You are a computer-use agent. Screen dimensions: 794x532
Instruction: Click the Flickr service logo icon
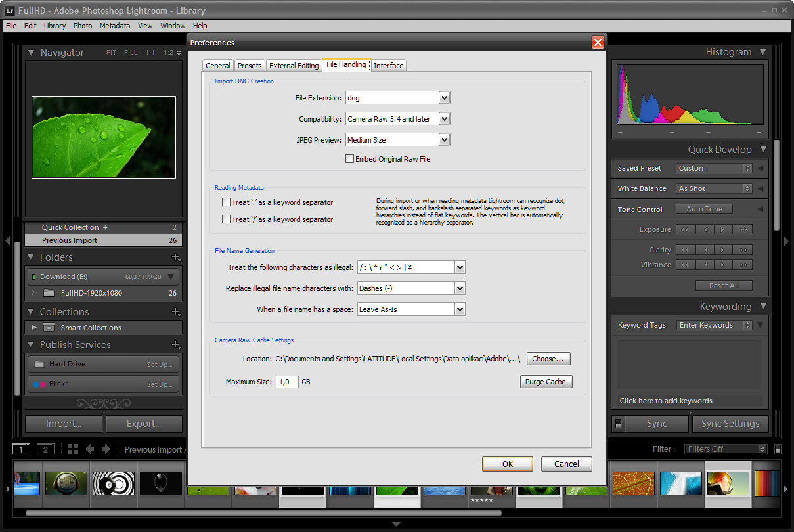point(39,384)
